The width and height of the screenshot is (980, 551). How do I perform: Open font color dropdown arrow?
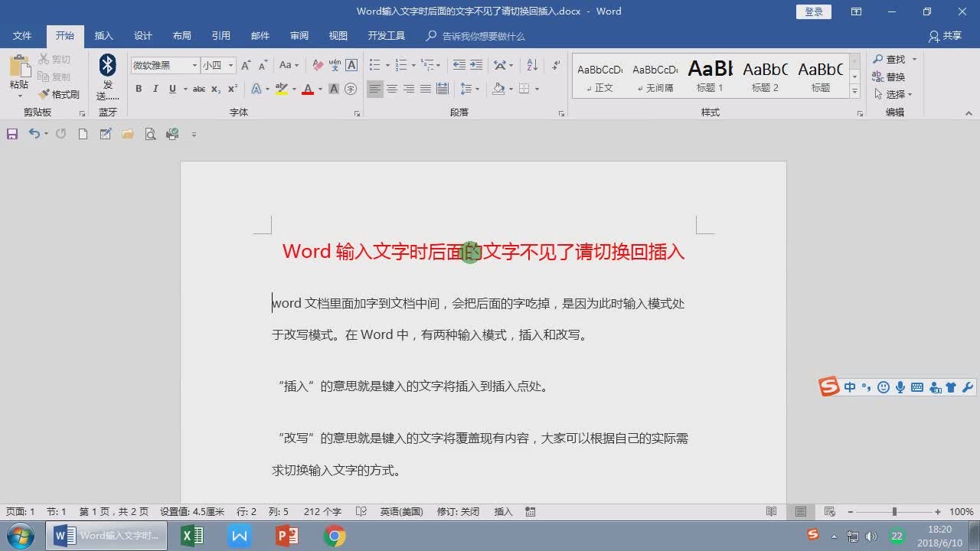pyautogui.click(x=320, y=89)
